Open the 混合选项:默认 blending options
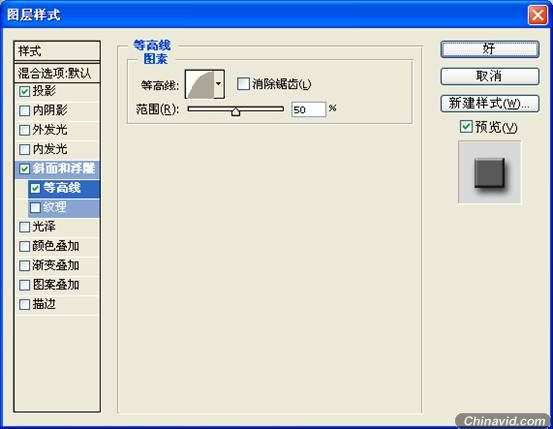Image resolution: width=553 pixels, height=429 pixels. pos(57,73)
